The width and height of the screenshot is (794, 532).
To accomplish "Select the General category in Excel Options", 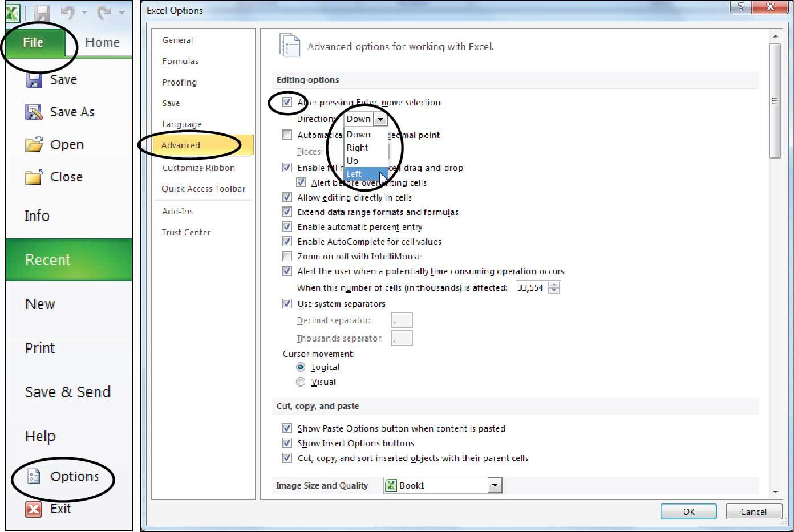I will (x=178, y=40).
